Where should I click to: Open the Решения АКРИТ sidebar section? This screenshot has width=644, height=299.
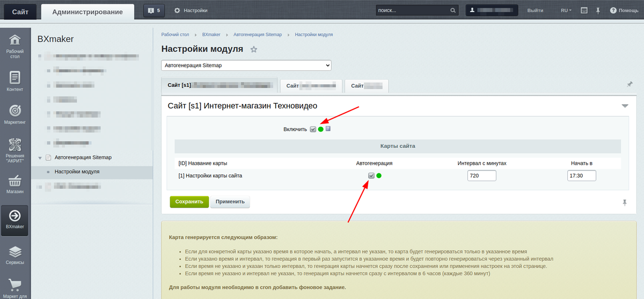15,151
